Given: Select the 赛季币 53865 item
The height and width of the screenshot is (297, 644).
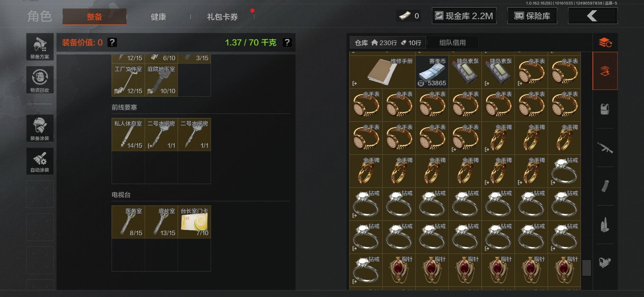Looking at the screenshot, I should 432,72.
